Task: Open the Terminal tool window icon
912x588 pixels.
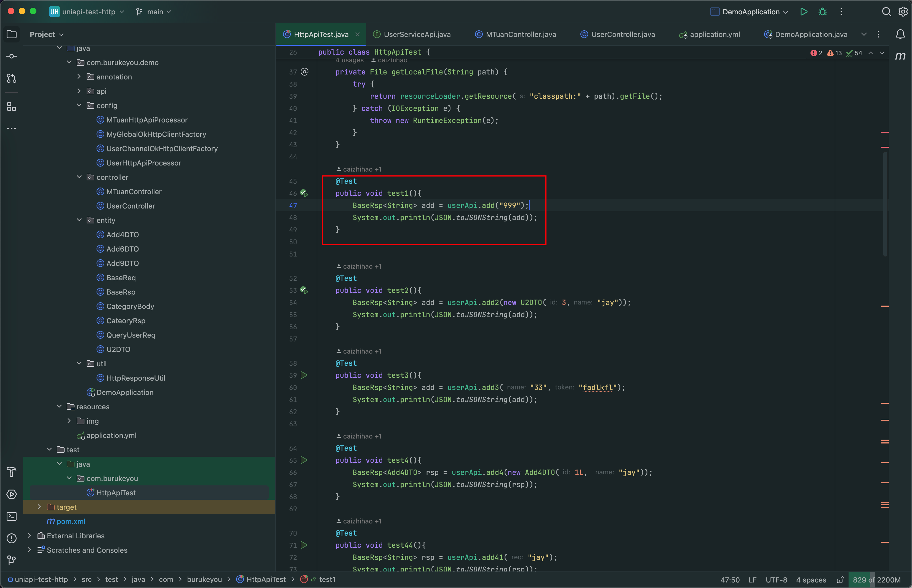Action: (x=12, y=516)
